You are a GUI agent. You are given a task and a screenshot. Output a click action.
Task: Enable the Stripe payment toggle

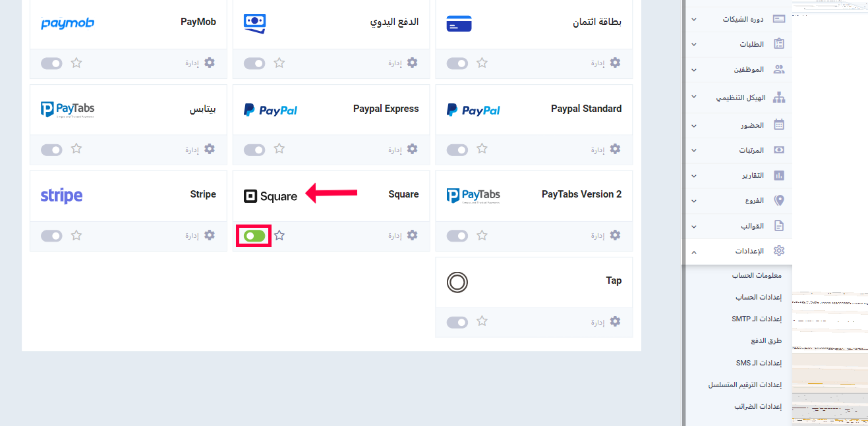coord(51,236)
